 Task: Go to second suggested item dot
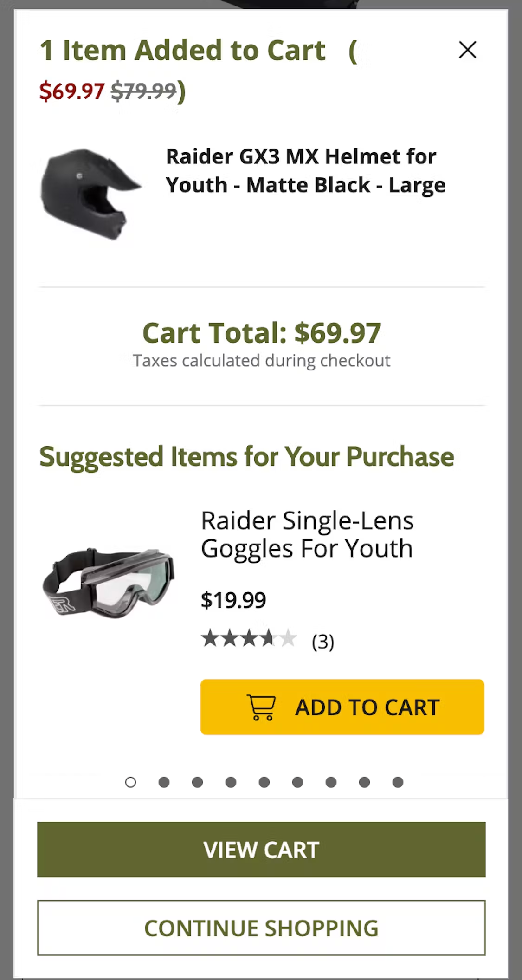pyautogui.click(x=164, y=782)
